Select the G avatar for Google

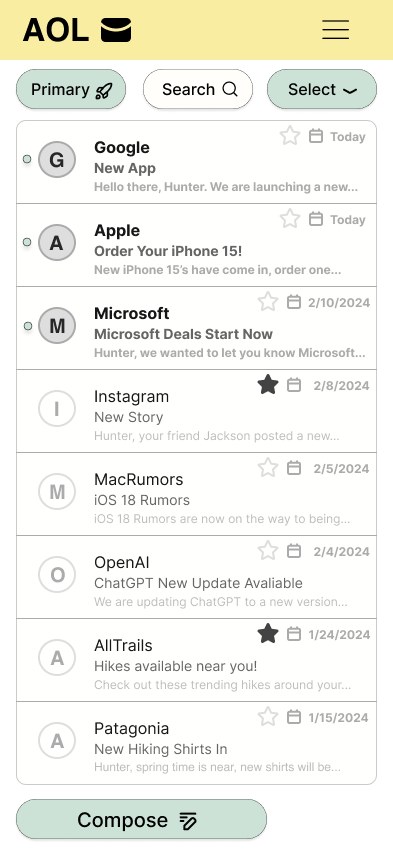[x=57, y=159]
